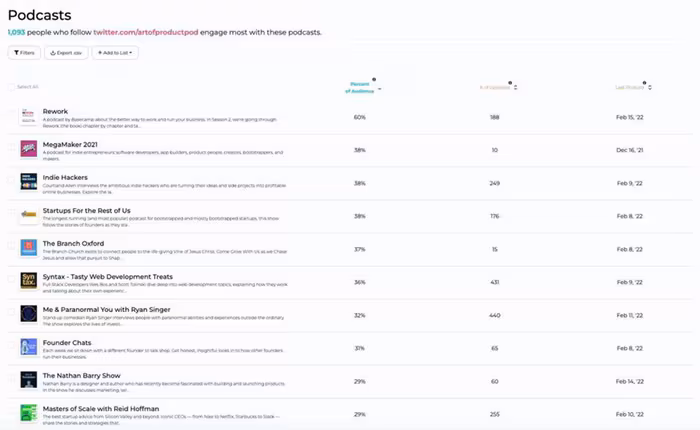Select the checkbox for Indie Hackers row
The width and height of the screenshot is (700, 430).
click(12, 182)
